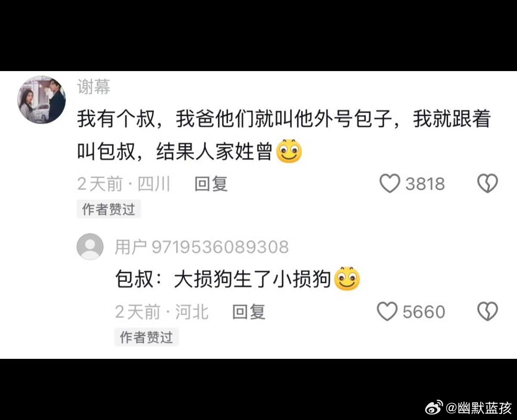This screenshot has width=517, height=420.
Task: Reply to the 谢幕 comment via 回复
Action: (211, 184)
